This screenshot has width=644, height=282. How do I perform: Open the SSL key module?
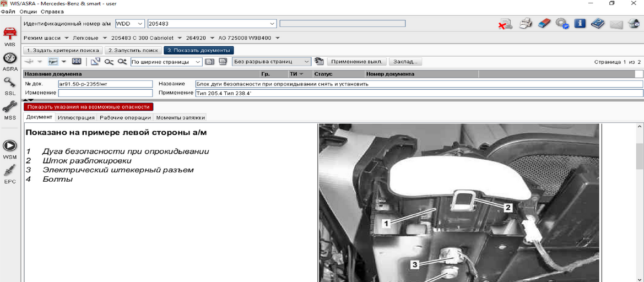click(10, 86)
